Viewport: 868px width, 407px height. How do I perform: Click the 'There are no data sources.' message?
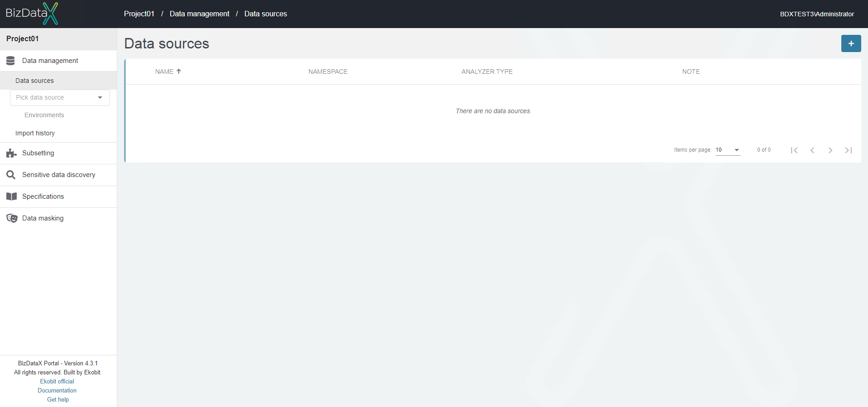click(x=493, y=111)
